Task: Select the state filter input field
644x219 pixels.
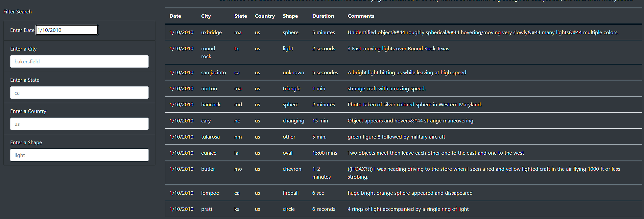Action: 79,93
